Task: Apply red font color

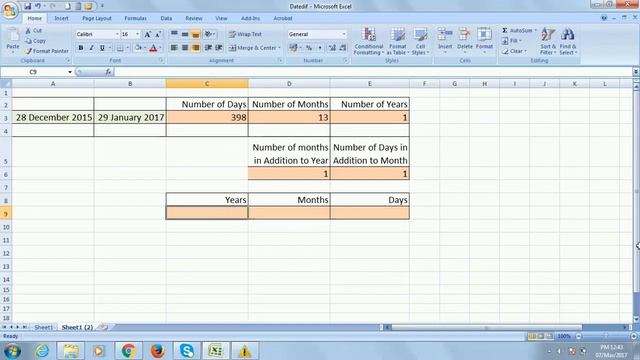Action: pos(153,48)
